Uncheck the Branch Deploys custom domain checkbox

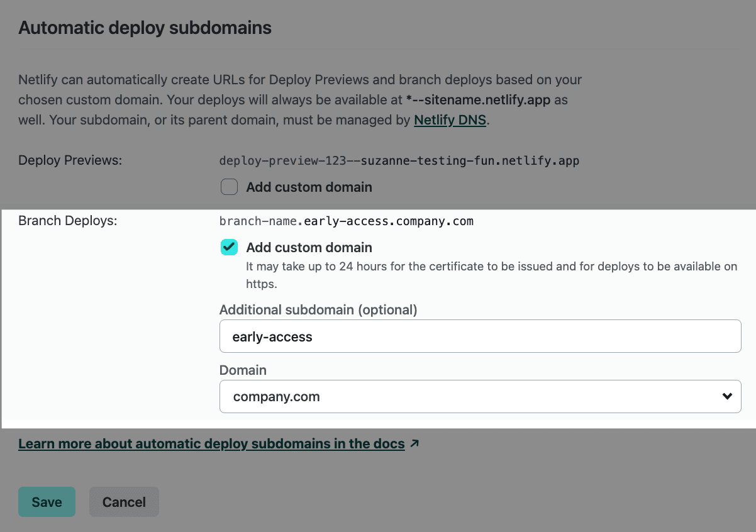229,247
